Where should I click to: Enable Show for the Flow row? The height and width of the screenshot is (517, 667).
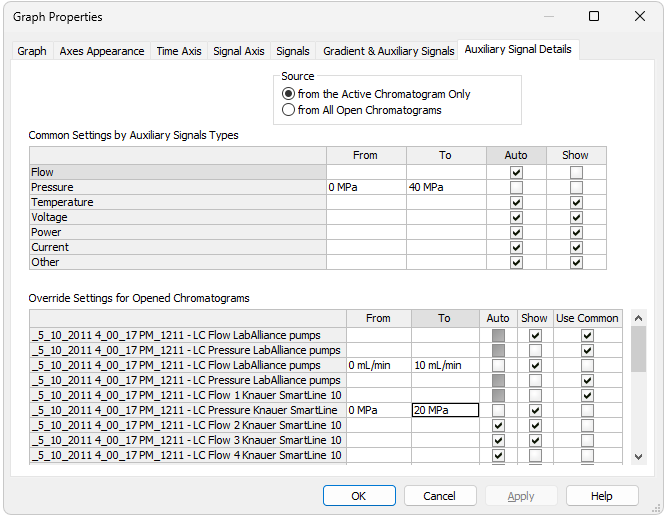click(576, 173)
